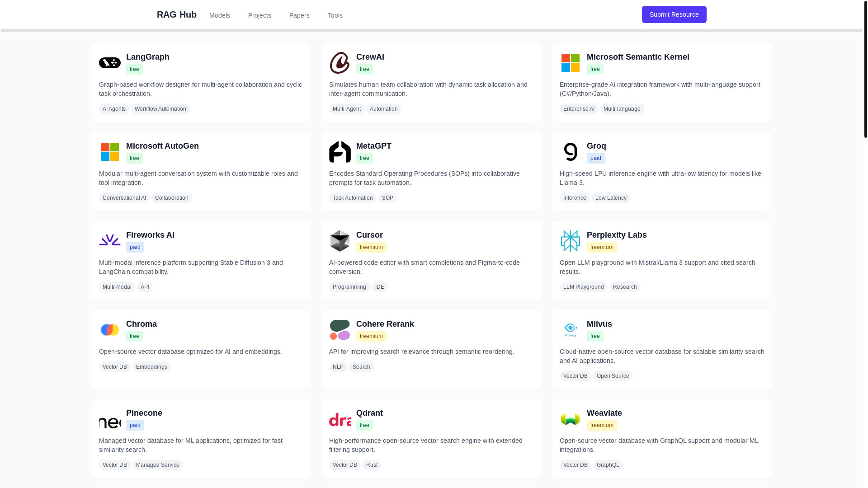Open the Projects menu

[259, 15]
